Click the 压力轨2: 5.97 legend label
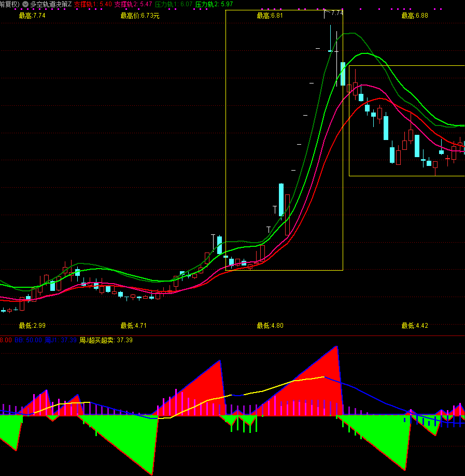The height and width of the screenshot is (476, 465). 214,4
